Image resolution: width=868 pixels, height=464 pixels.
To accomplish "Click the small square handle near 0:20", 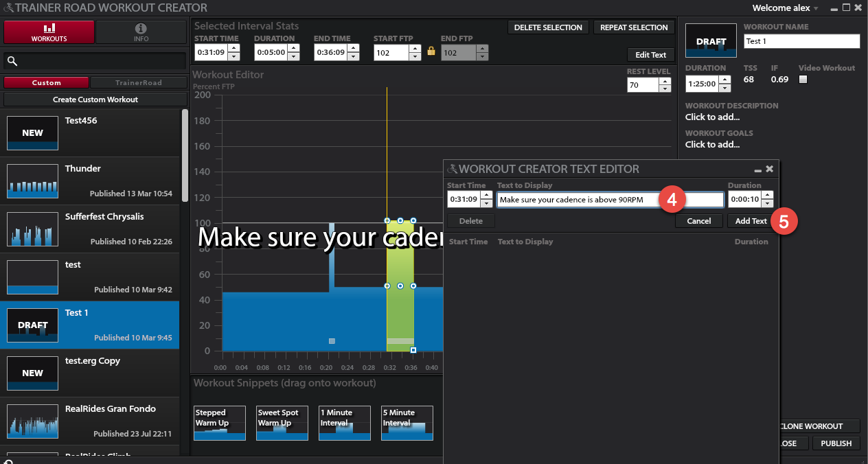I will (332, 341).
